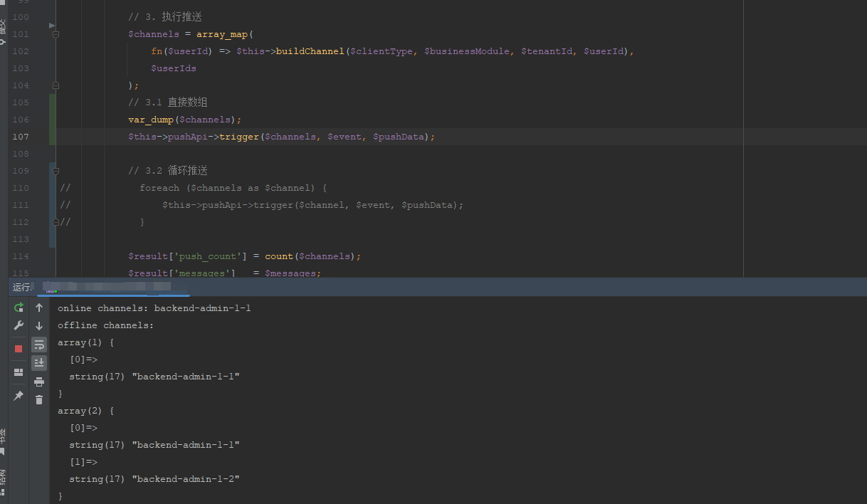Click line number 107 in gutter

(x=21, y=137)
